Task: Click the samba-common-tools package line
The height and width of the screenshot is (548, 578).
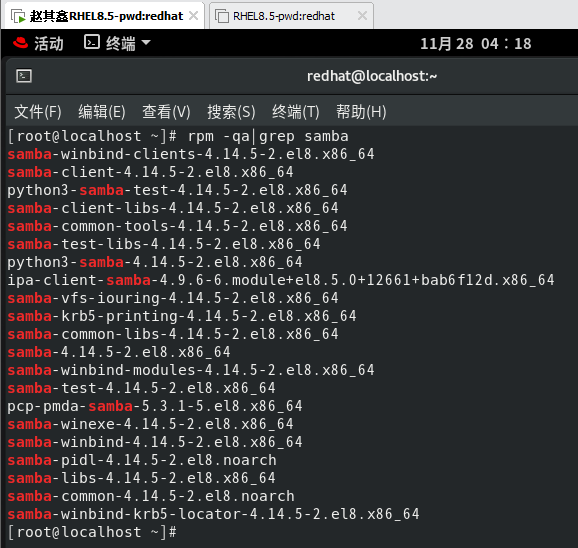Action: [x=177, y=227]
